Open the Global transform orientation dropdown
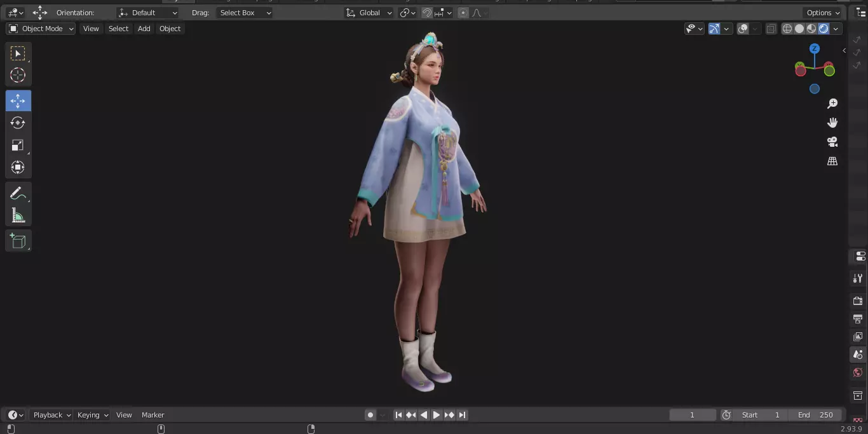The width and height of the screenshot is (868, 434). pos(369,13)
